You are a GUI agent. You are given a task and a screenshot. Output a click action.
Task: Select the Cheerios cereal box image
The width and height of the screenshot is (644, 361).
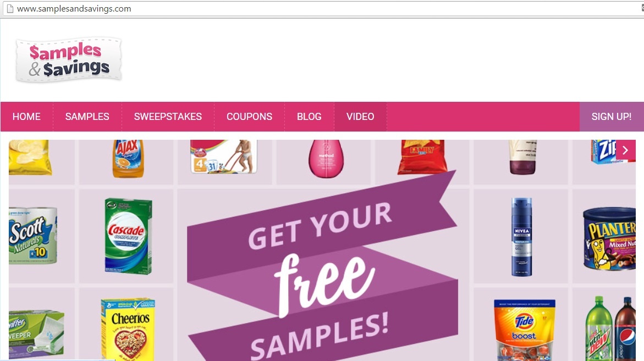[x=128, y=329]
